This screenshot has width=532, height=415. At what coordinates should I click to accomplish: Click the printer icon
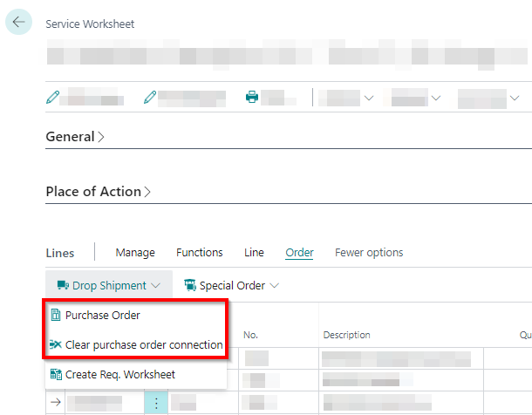pyautogui.click(x=252, y=97)
